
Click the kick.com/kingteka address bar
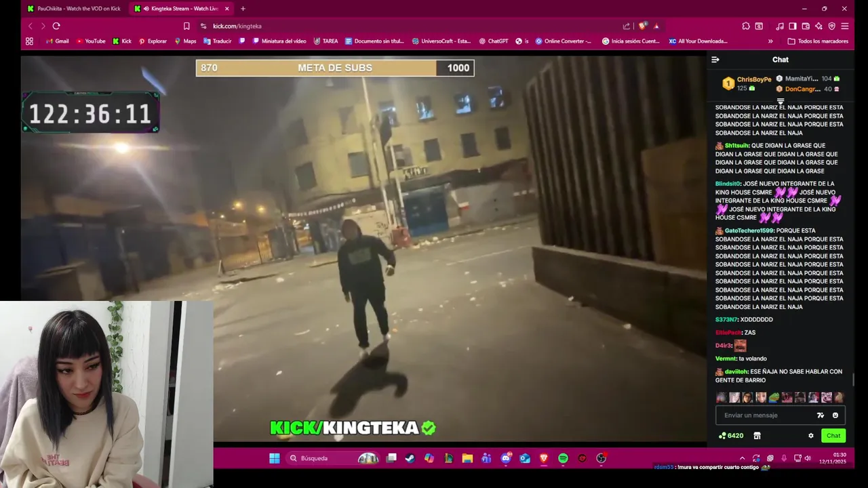pos(407,26)
